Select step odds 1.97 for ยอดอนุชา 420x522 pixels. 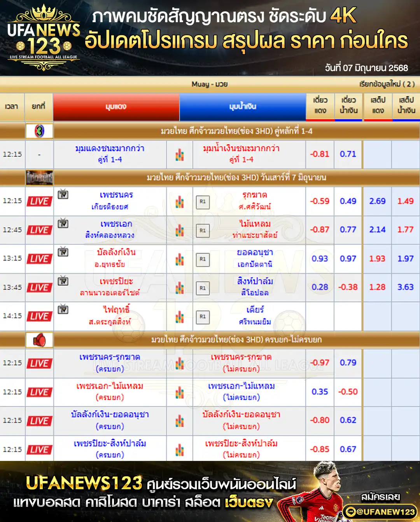405,258
